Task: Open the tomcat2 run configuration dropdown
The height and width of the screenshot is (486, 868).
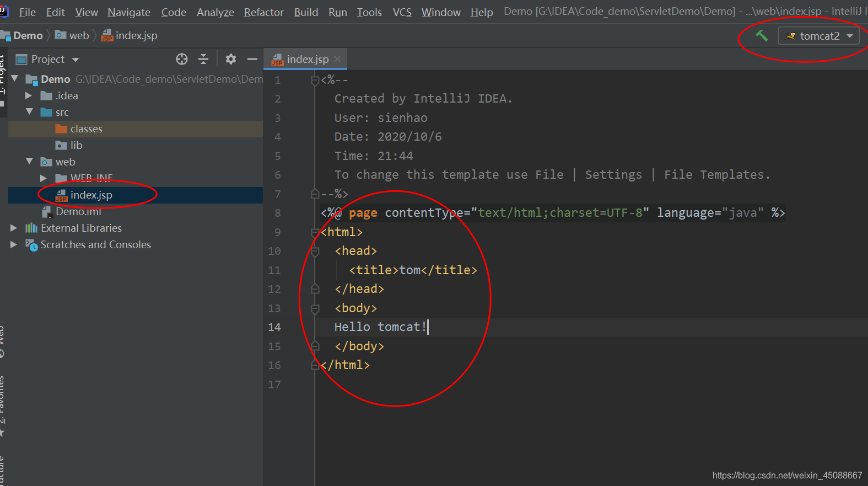Action: [818, 36]
